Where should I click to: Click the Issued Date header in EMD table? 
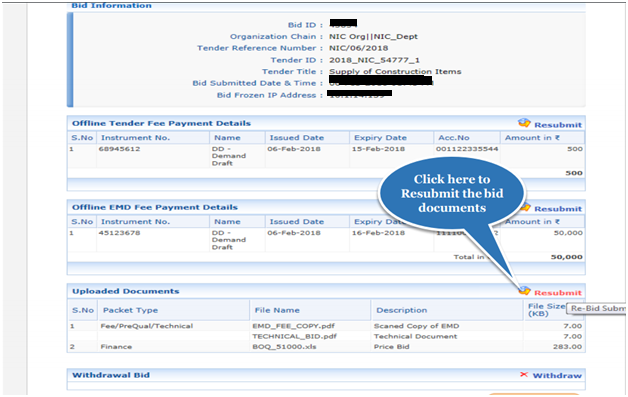[x=296, y=222]
